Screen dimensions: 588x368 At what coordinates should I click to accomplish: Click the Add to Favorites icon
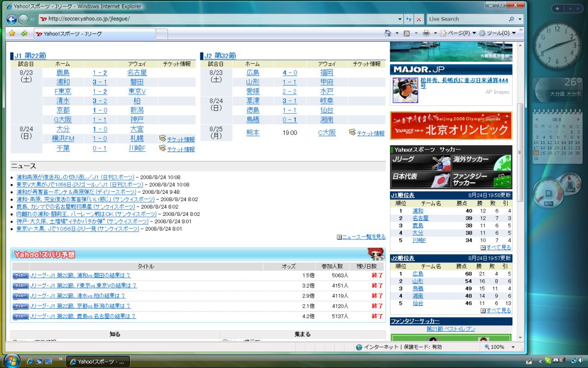(x=24, y=33)
